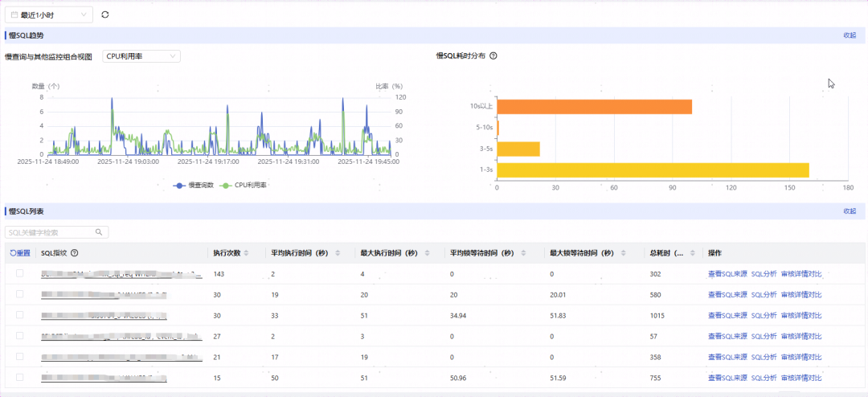
Task: Open 查看SQL来源 for row totaling 57
Action: 727,336
